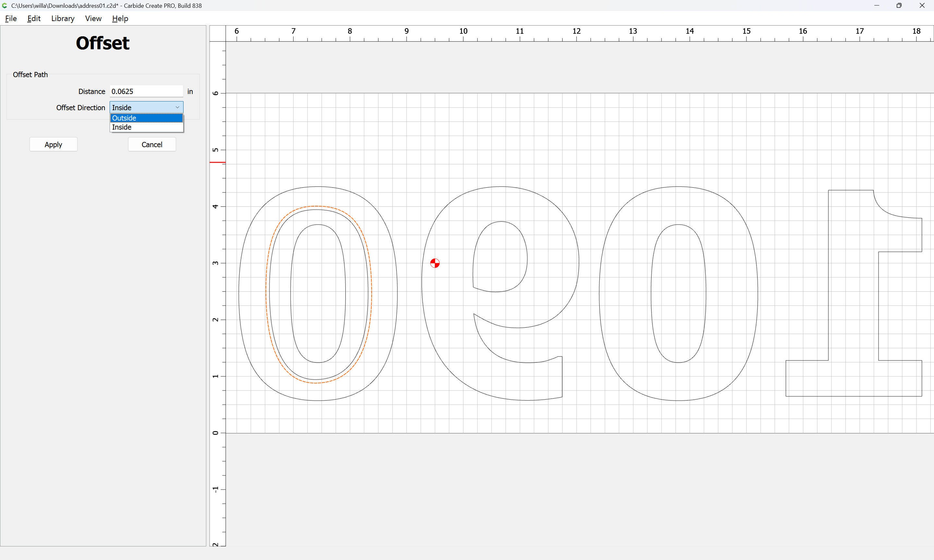Close the Carbide Create window
Screen dimensions: 934x560
click(922, 6)
